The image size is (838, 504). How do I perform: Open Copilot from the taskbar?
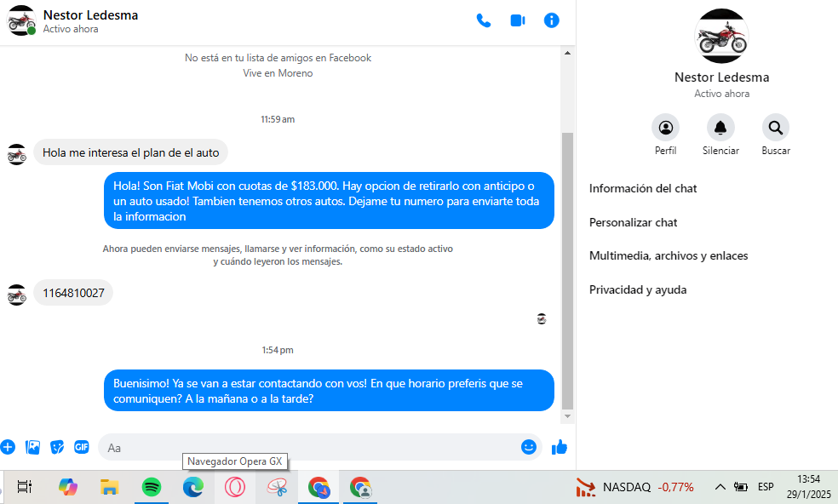point(68,487)
